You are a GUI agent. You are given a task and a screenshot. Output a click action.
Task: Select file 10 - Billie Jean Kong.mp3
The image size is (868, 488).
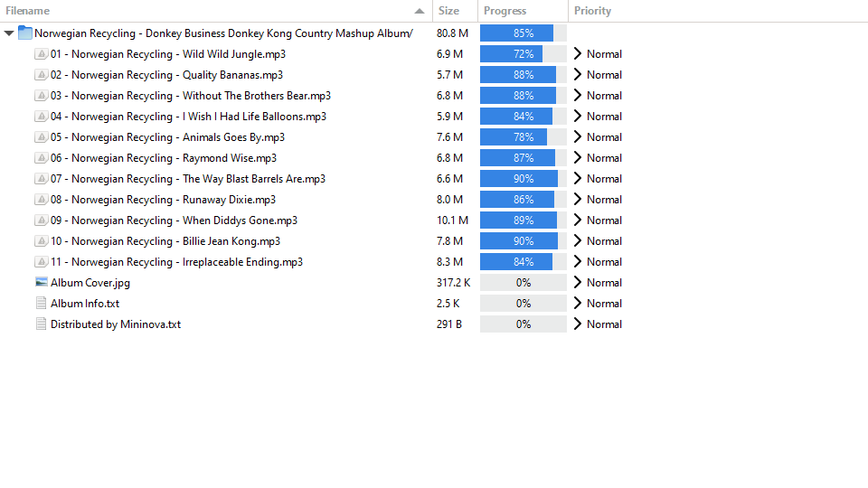click(x=165, y=241)
